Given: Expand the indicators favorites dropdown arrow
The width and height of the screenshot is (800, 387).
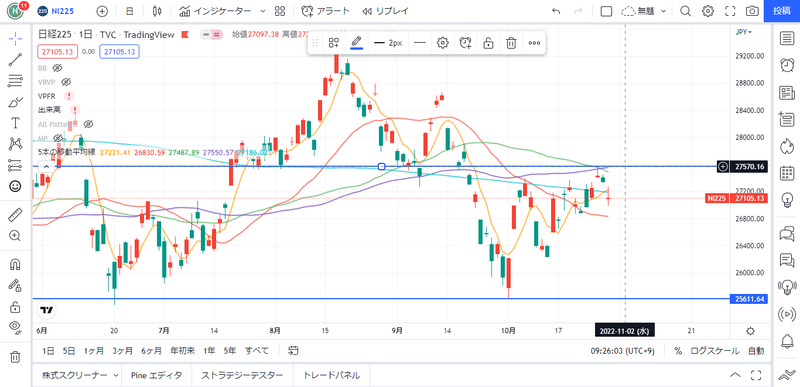Looking at the screenshot, I should click(263, 11).
